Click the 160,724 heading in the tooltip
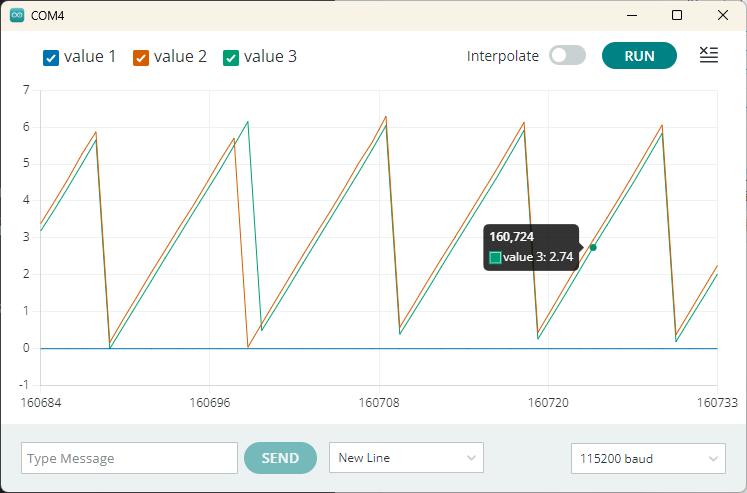The image size is (747, 493). click(511, 237)
